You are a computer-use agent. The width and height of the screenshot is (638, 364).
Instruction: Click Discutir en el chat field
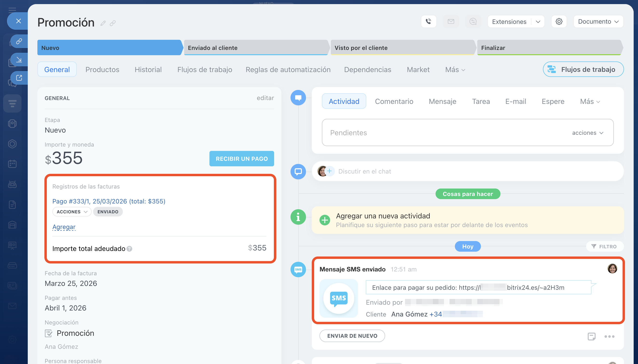pyautogui.click(x=364, y=171)
